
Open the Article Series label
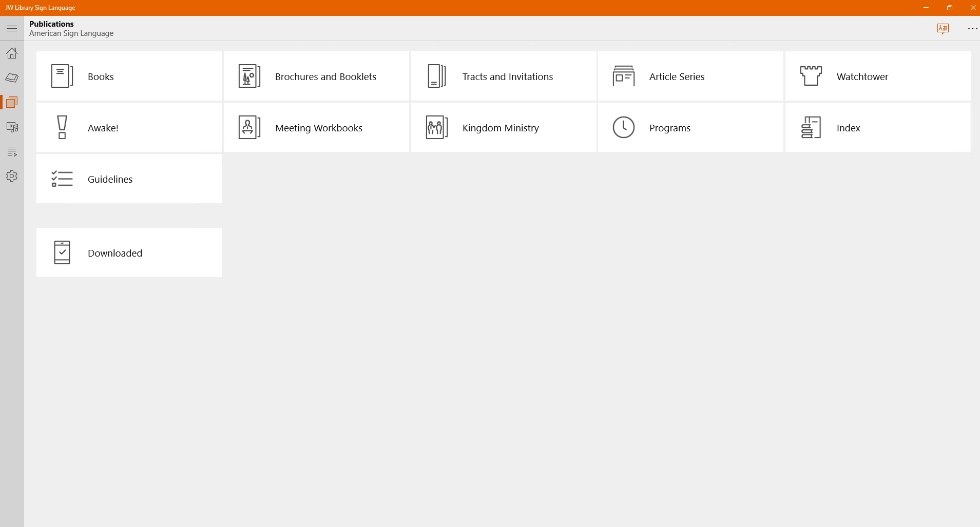tap(677, 76)
